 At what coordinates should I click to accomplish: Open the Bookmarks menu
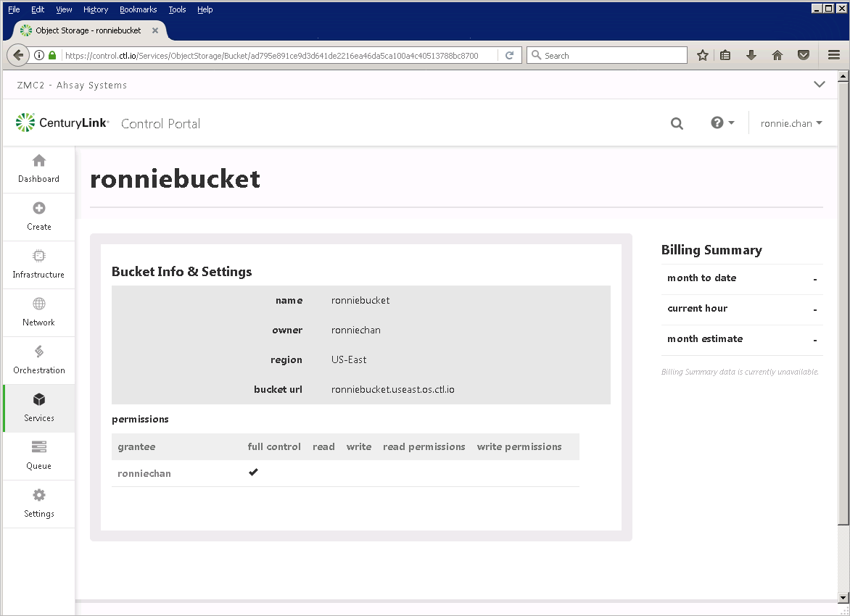(139, 9)
